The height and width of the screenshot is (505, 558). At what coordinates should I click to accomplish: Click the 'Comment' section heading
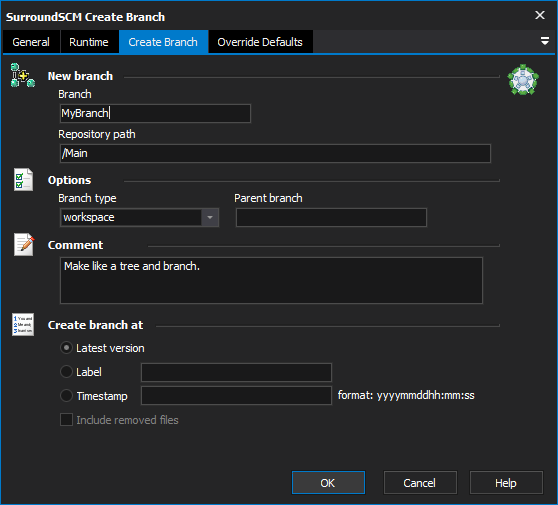point(75,245)
